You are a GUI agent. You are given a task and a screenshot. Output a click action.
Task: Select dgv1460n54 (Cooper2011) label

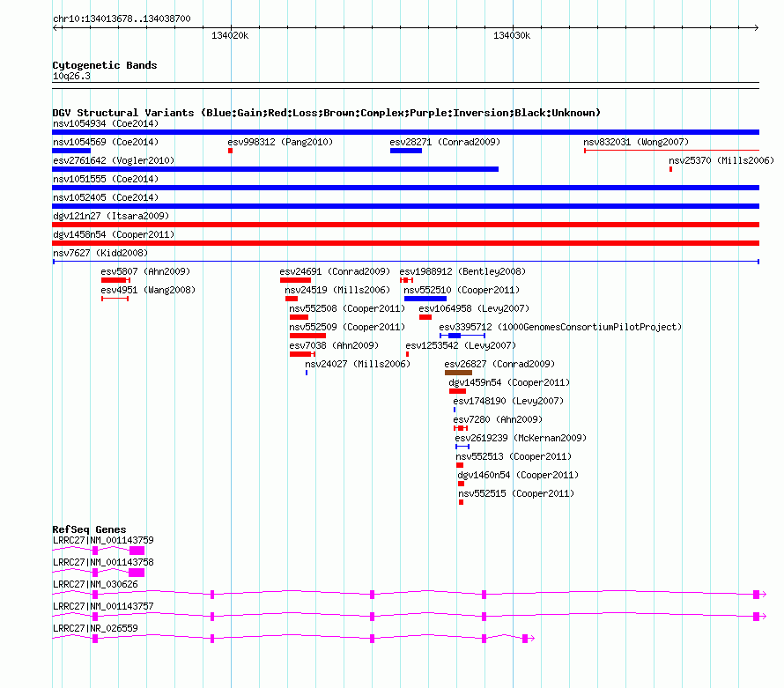point(518,475)
